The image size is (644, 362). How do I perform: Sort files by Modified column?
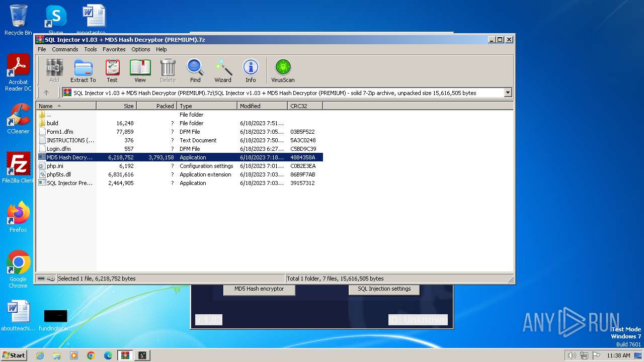[262, 106]
